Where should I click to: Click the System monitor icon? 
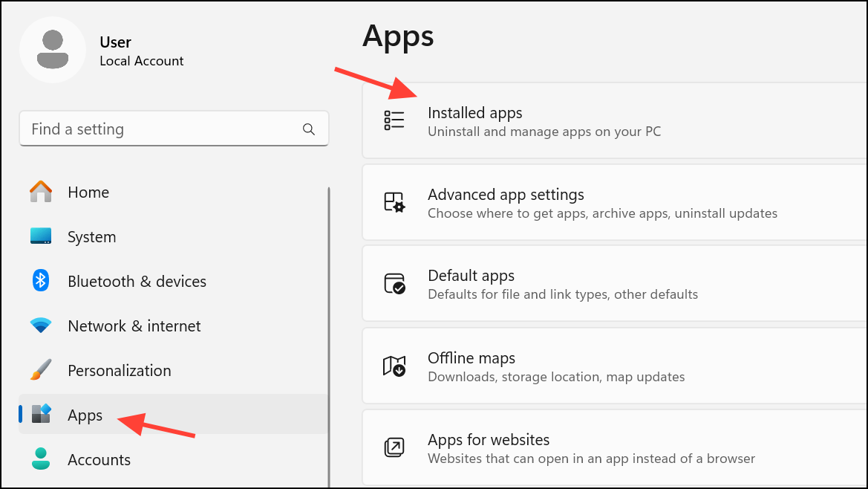(x=41, y=236)
